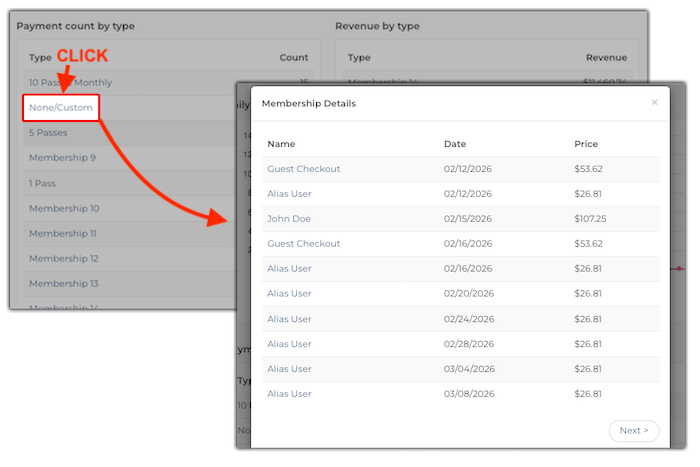This screenshot has height=467, width=700.
Task: Open John Doe's customer link
Action: (x=290, y=219)
